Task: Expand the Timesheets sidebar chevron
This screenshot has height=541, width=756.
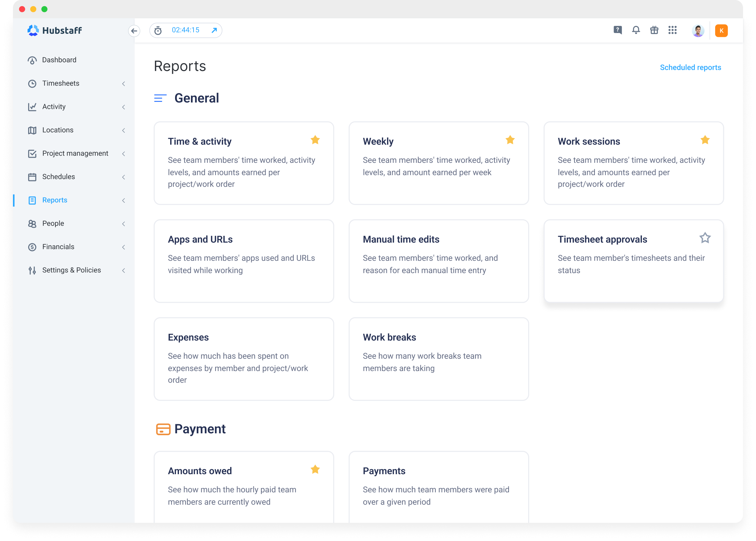Action: (x=124, y=84)
